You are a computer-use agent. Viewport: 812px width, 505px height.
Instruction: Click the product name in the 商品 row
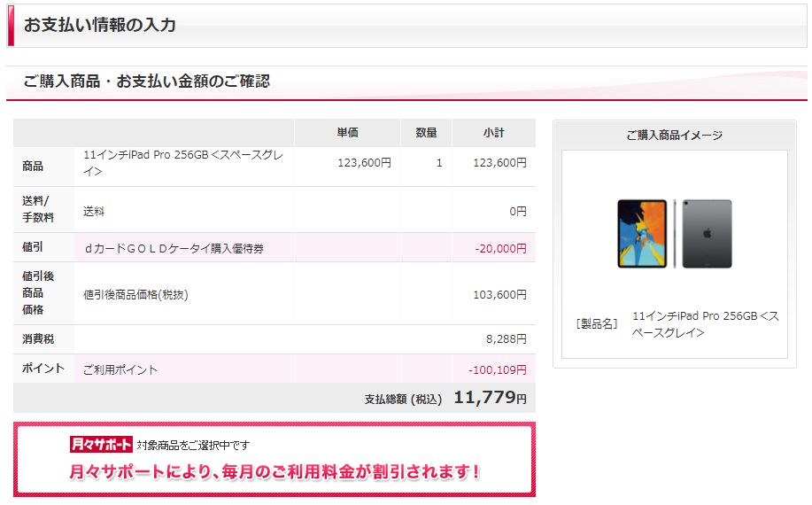coord(182,162)
